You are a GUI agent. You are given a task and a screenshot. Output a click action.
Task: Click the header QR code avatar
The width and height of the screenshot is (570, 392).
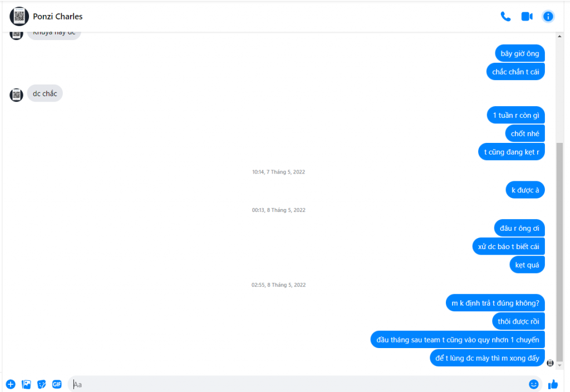pyautogui.click(x=19, y=16)
